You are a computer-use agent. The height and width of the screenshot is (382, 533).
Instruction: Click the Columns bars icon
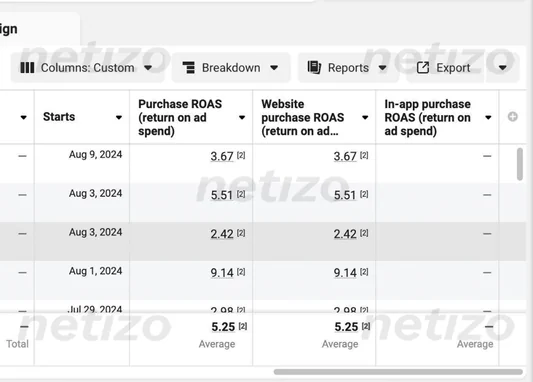(27, 68)
